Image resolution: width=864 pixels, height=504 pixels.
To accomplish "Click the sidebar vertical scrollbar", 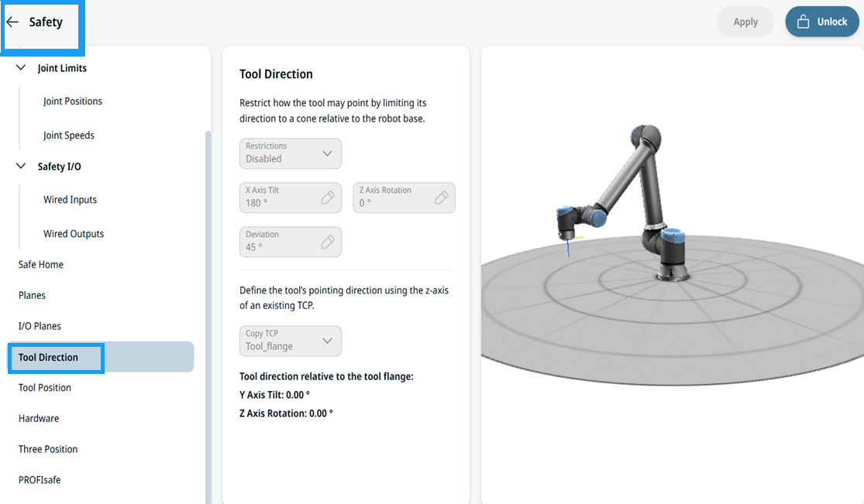I will 208,317.
